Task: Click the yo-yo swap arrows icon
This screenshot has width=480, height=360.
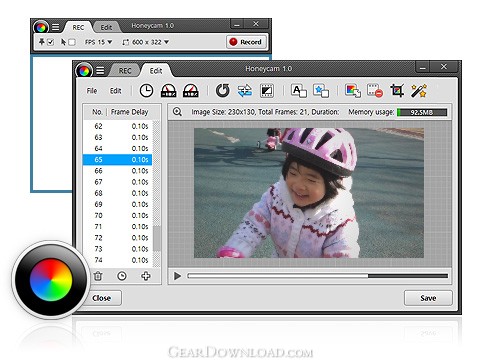Action: 245,91
